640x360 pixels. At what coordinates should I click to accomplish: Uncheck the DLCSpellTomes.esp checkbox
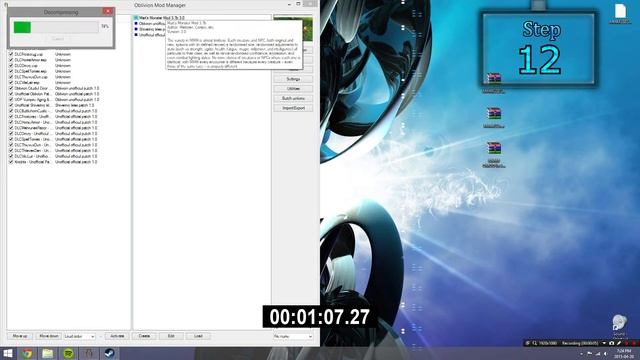11,71
